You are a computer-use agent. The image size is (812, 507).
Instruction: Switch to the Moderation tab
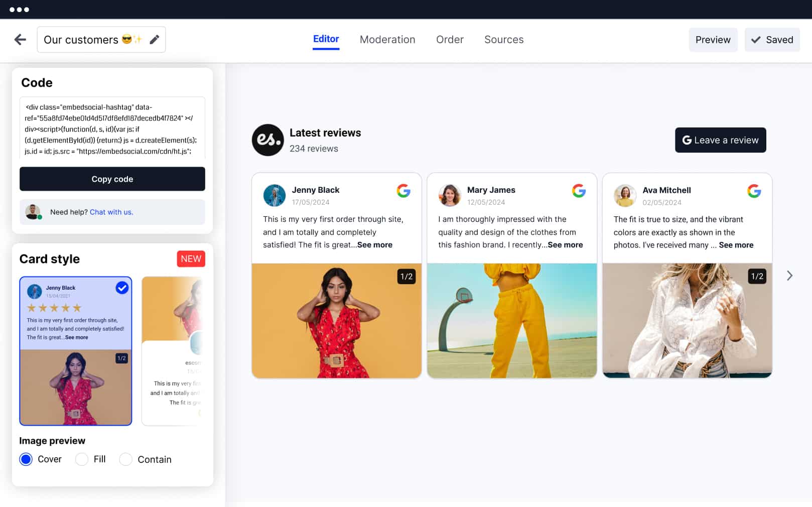387,40
